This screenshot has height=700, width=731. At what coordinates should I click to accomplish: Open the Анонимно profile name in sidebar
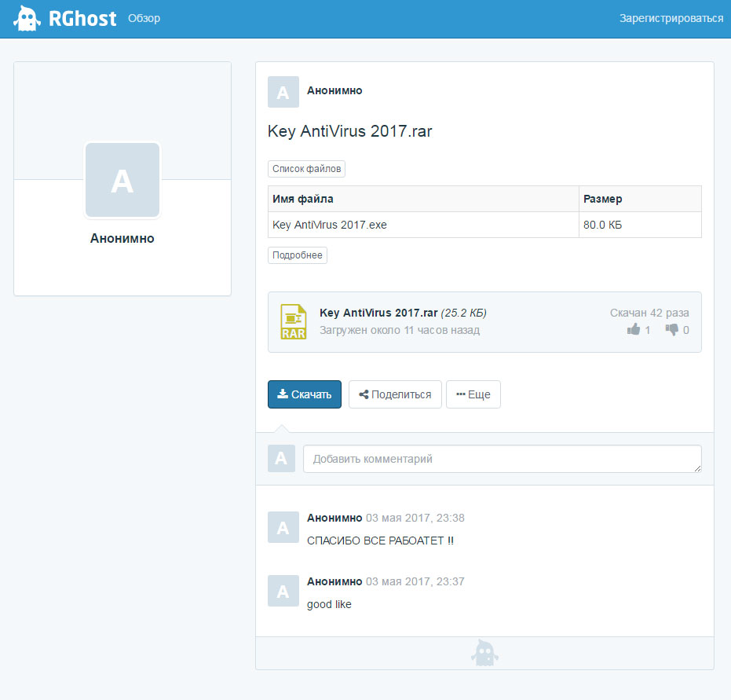coord(122,238)
